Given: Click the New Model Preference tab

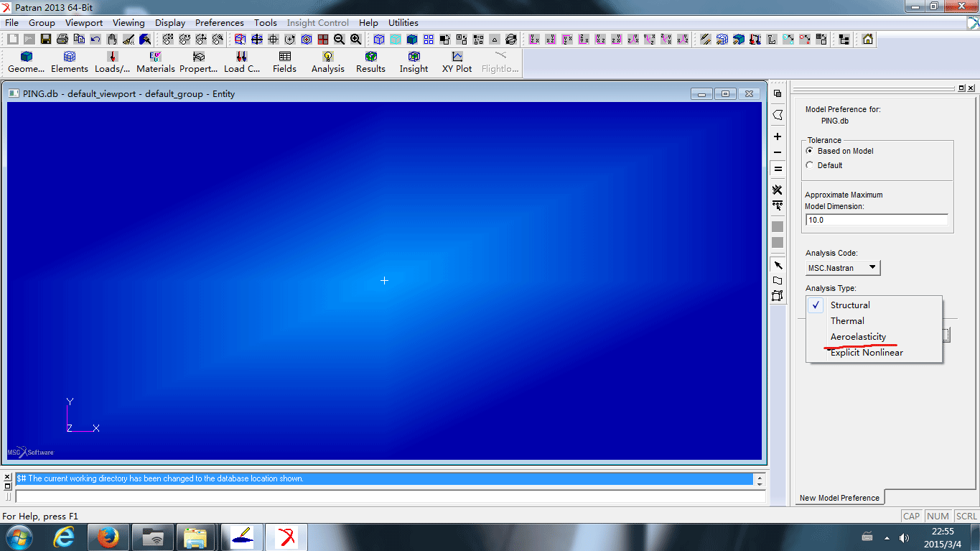Looking at the screenshot, I should [839, 498].
